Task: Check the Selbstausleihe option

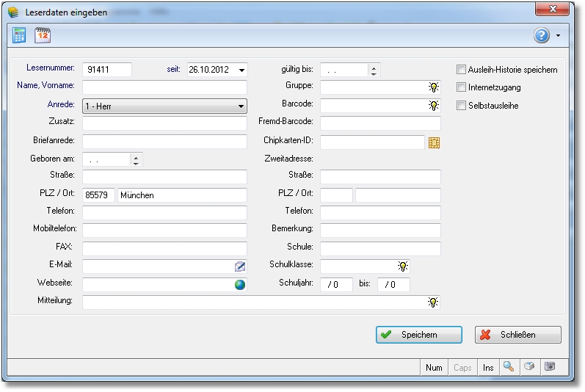Action: 461,106
